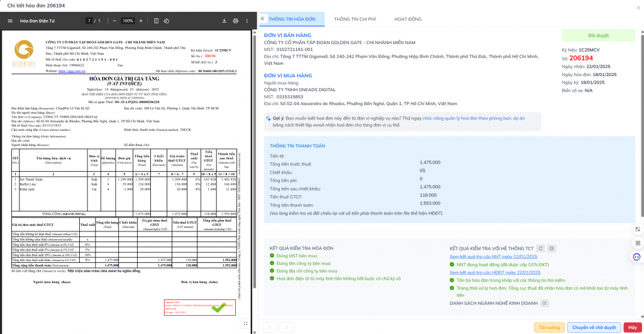Click the Ngày nhận date 22/01/2025

tap(599, 67)
